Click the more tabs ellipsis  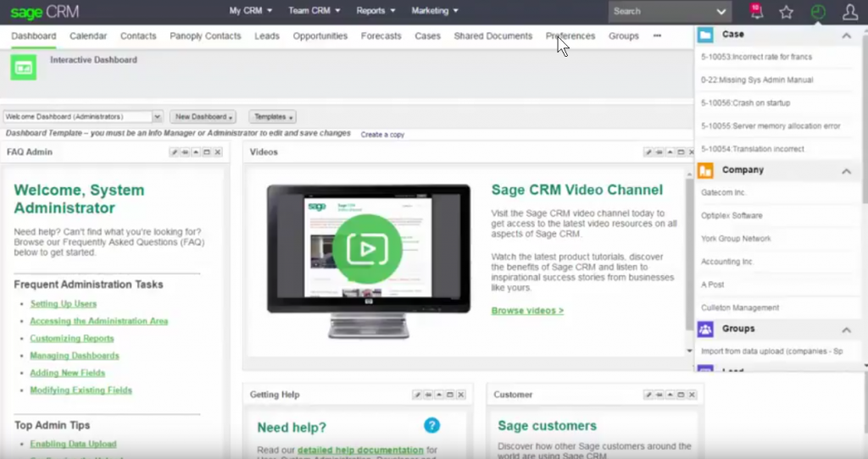pyautogui.click(x=657, y=36)
